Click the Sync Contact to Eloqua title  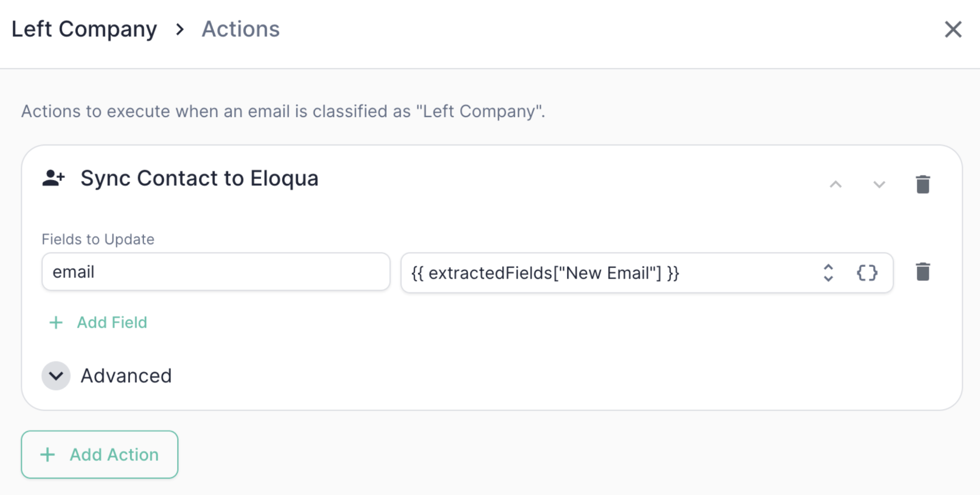tap(199, 178)
